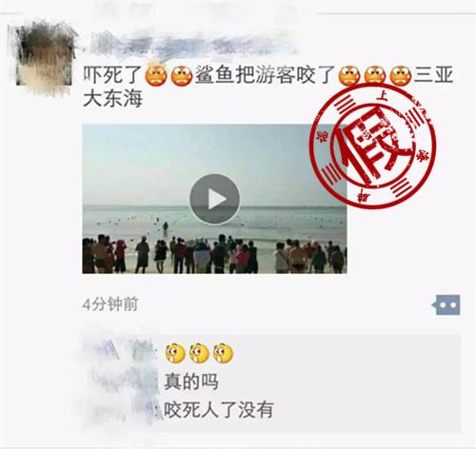476x449 pixels.
Task: Click the first angry emoji after 吓死了
Action: [x=156, y=75]
